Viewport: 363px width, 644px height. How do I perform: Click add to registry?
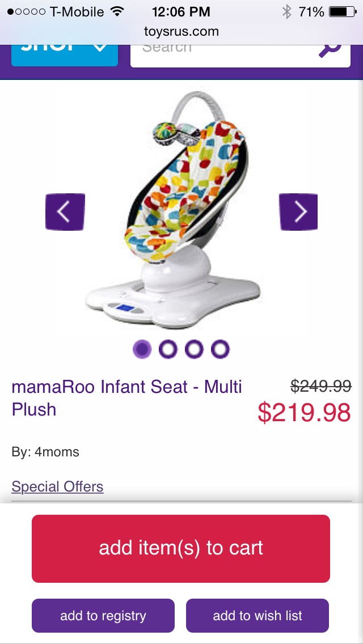point(103,616)
